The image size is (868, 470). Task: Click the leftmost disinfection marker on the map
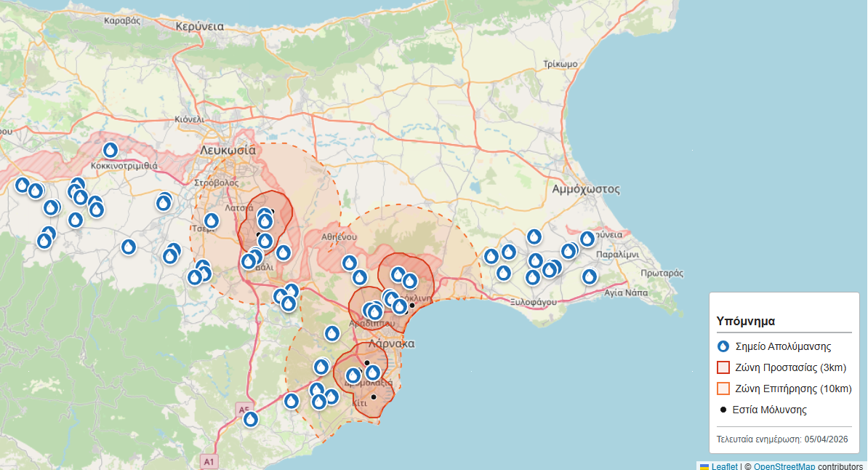tap(23, 185)
